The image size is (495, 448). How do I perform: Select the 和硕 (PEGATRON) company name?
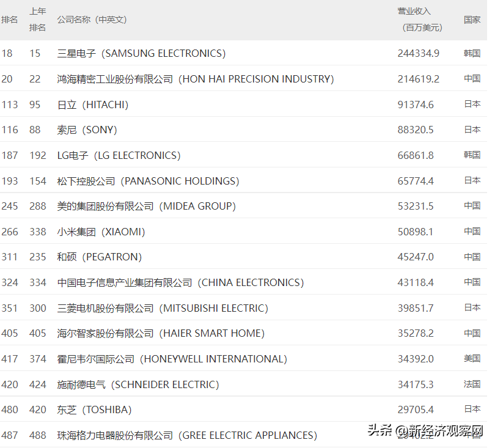100,257
